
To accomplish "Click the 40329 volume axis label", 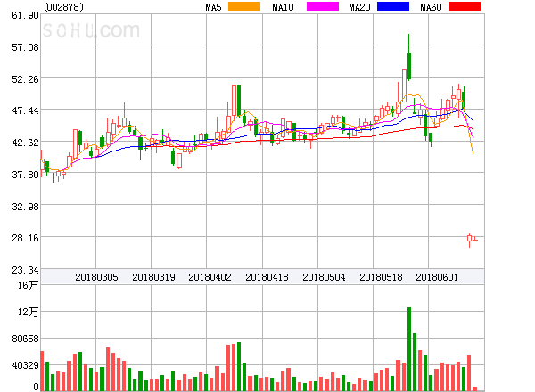I will (x=25, y=365).
